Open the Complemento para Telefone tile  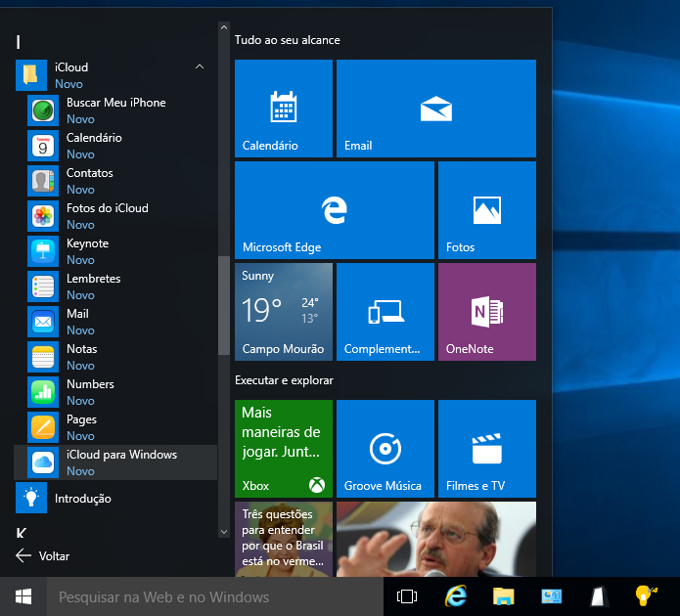pyautogui.click(x=385, y=312)
